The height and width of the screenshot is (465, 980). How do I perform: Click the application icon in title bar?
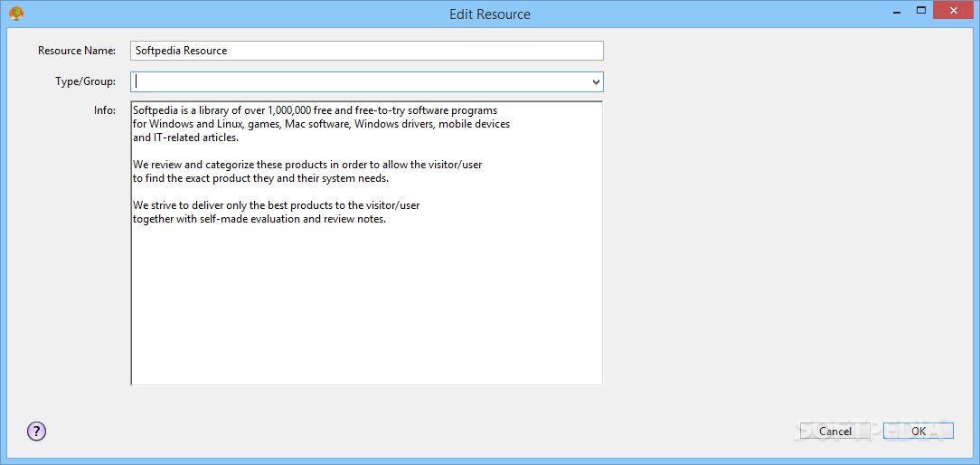pyautogui.click(x=17, y=13)
